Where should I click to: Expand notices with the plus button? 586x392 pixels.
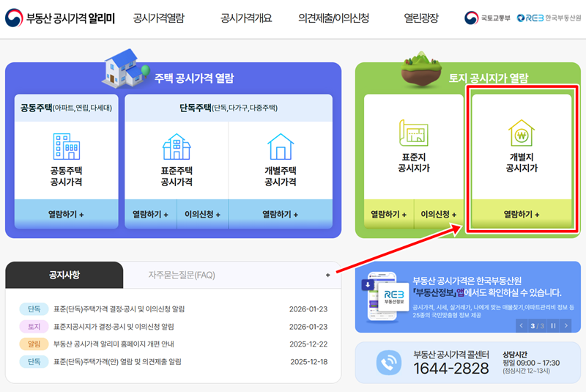327,275
